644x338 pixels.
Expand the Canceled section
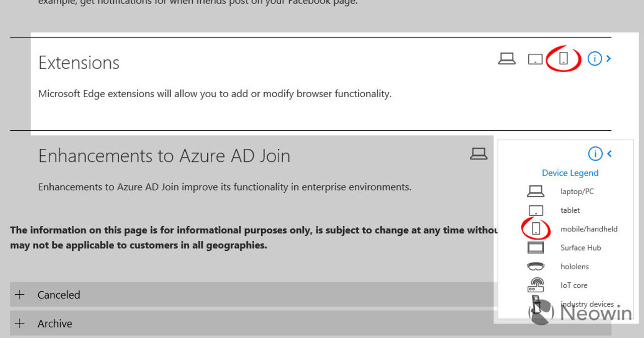point(20,295)
